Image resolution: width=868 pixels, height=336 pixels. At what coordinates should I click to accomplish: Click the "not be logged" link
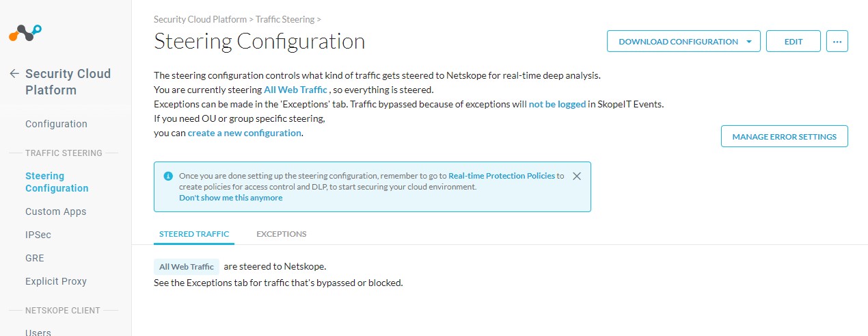click(x=557, y=104)
